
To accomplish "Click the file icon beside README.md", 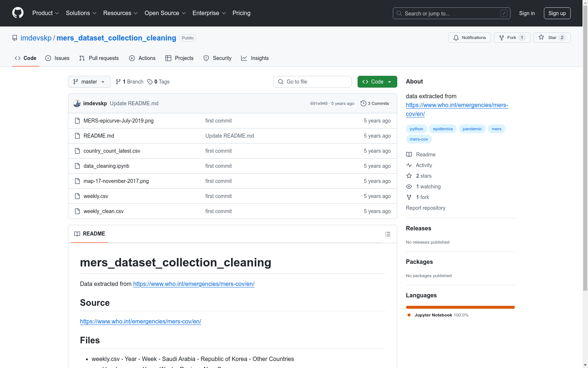I will coord(77,136).
